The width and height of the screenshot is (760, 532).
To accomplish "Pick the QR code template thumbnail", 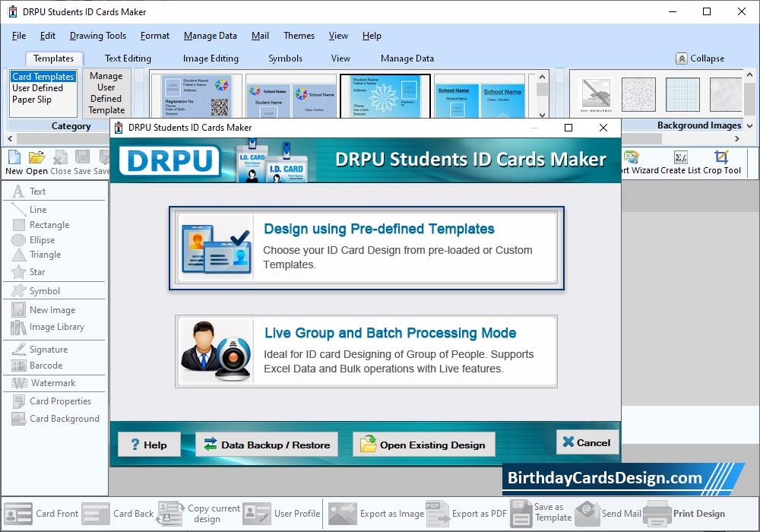I will 196,96.
